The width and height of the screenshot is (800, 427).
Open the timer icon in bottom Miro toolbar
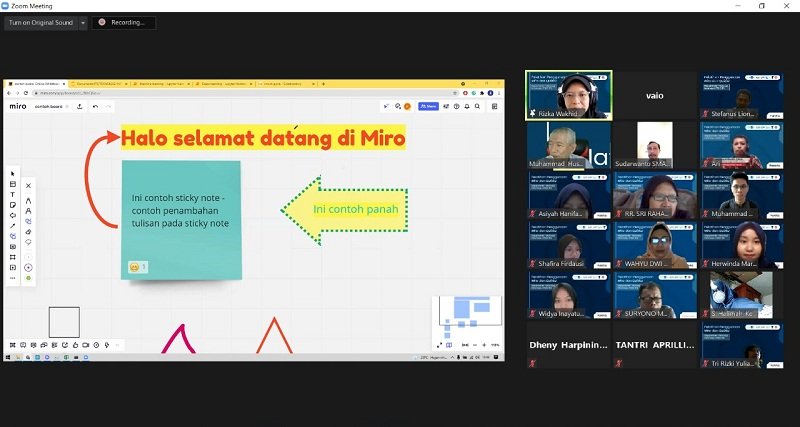[x=96, y=345]
